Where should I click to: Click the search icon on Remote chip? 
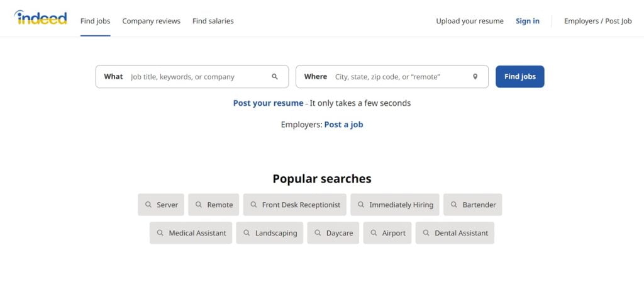point(198,204)
